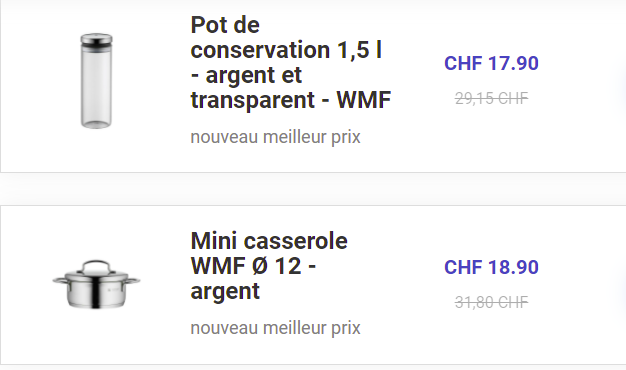The height and width of the screenshot is (370, 626).
Task: Click 'WMF Ø 12 -' in the casserole title
Action: pos(253,266)
